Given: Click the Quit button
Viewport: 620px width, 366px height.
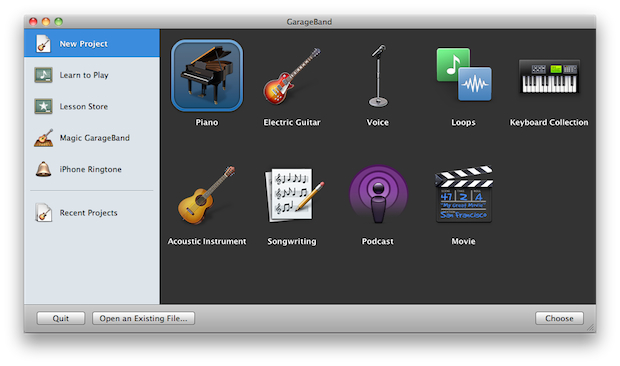Looking at the screenshot, I should click(x=61, y=318).
